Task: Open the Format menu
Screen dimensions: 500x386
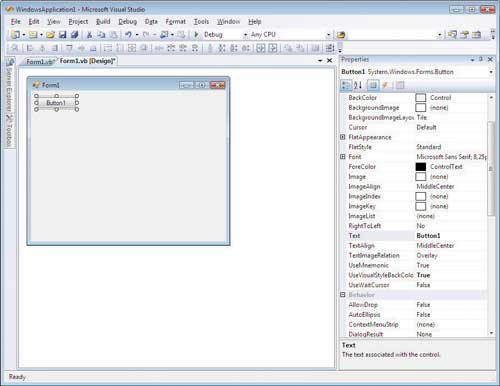Action: [x=176, y=22]
